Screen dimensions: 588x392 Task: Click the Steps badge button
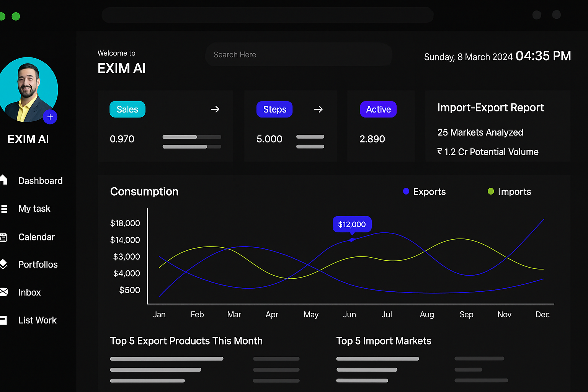tap(274, 109)
